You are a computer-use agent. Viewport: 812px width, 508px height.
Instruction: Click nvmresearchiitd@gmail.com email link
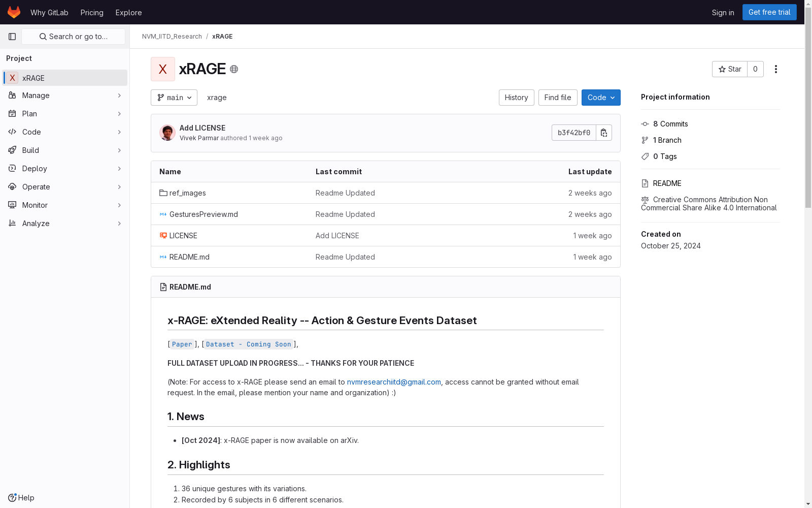(x=394, y=382)
